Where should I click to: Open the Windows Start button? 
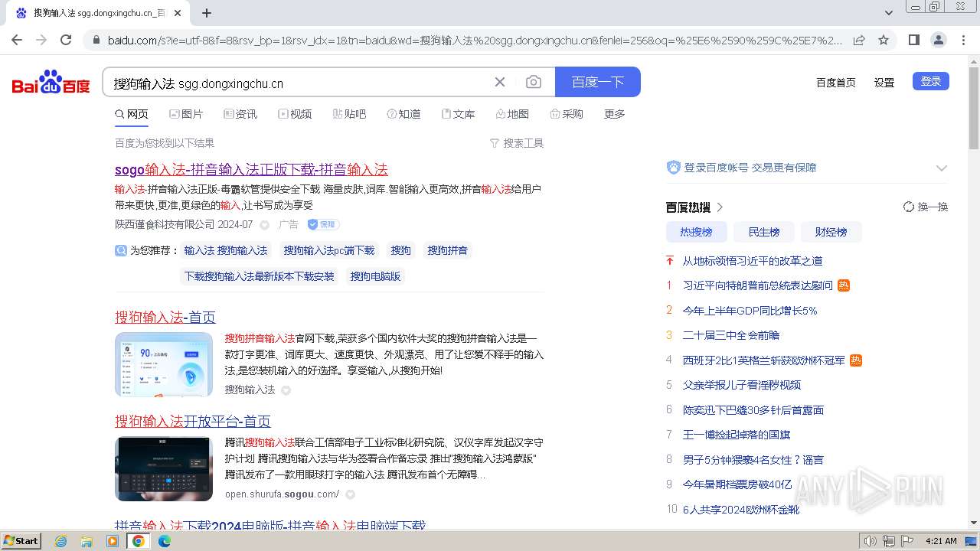[x=21, y=541]
